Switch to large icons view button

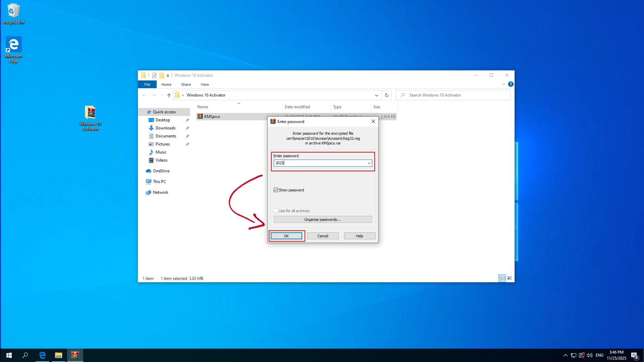tap(509, 278)
